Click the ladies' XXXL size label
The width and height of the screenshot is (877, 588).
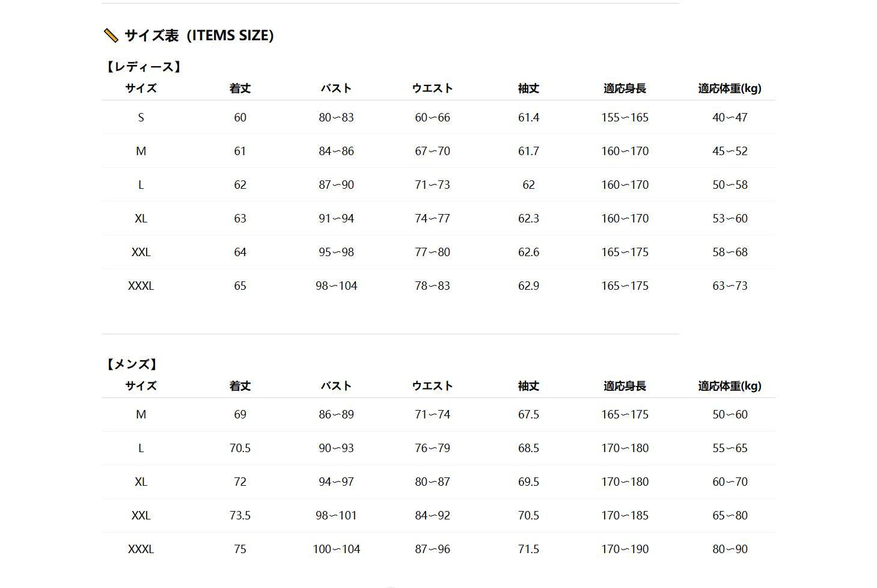click(x=141, y=286)
